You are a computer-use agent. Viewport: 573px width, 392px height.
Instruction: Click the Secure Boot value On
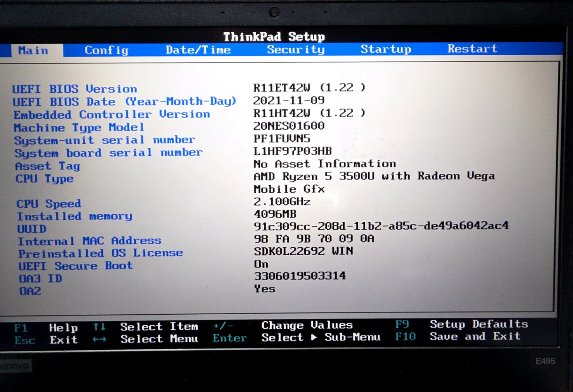(x=261, y=264)
